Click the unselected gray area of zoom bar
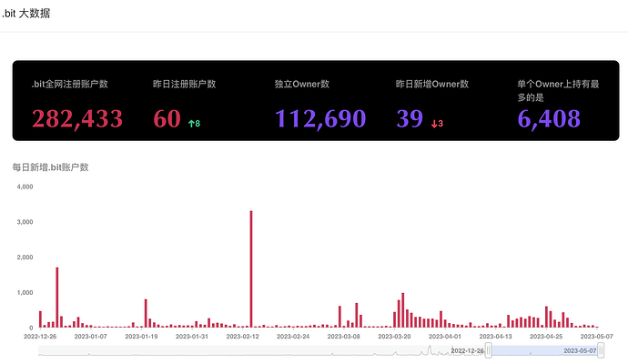This screenshot has width=628, height=364. coord(260,350)
